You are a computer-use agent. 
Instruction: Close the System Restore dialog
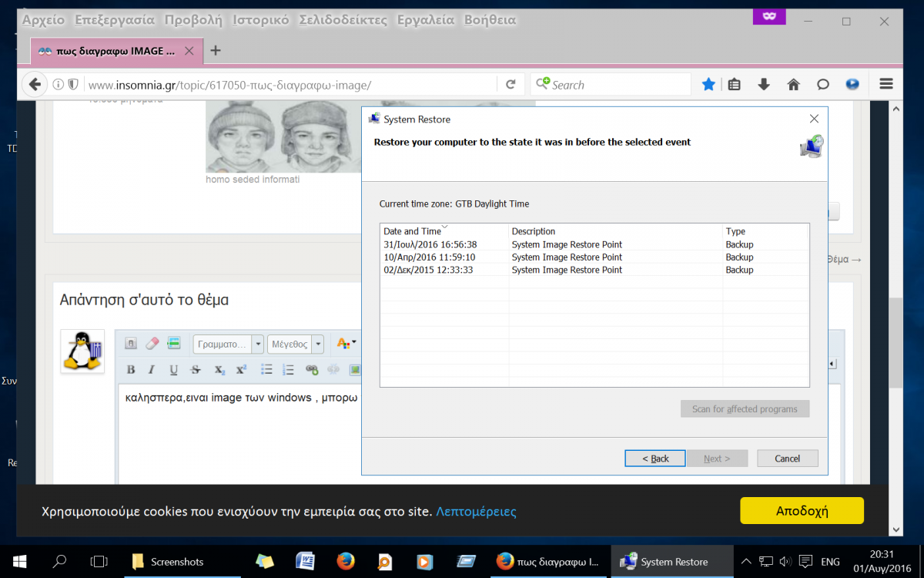click(814, 119)
